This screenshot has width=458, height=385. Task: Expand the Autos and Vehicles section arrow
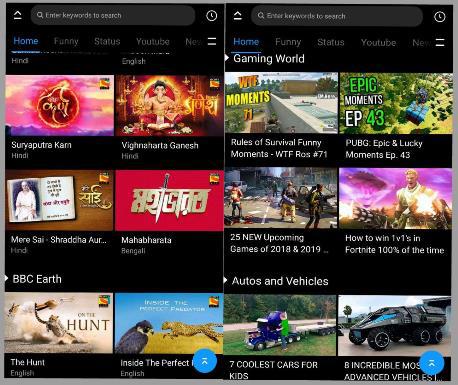point(226,280)
